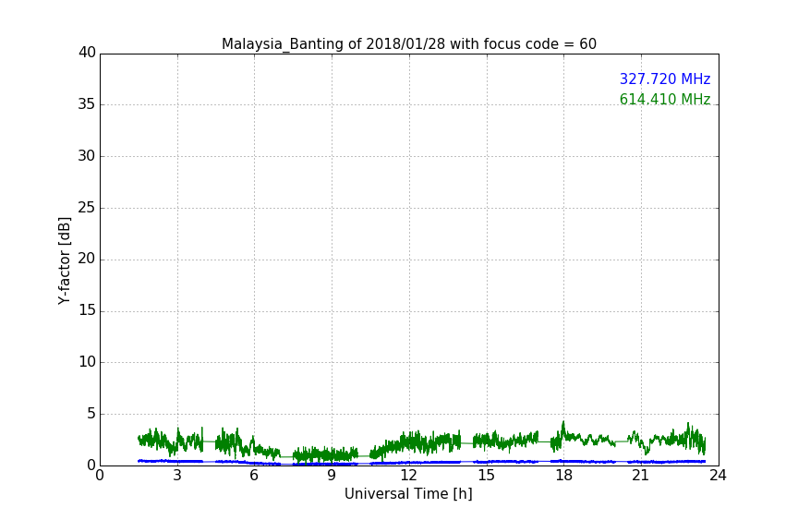
Task: Click the x-axis tick label '12'
Action: pyautogui.click(x=408, y=476)
